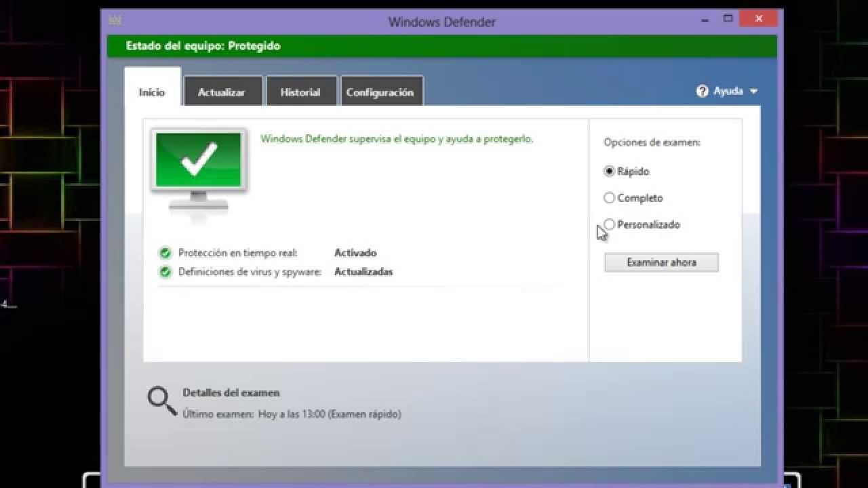
Task: Open the Historial tab
Action: pyautogui.click(x=300, y=92)
